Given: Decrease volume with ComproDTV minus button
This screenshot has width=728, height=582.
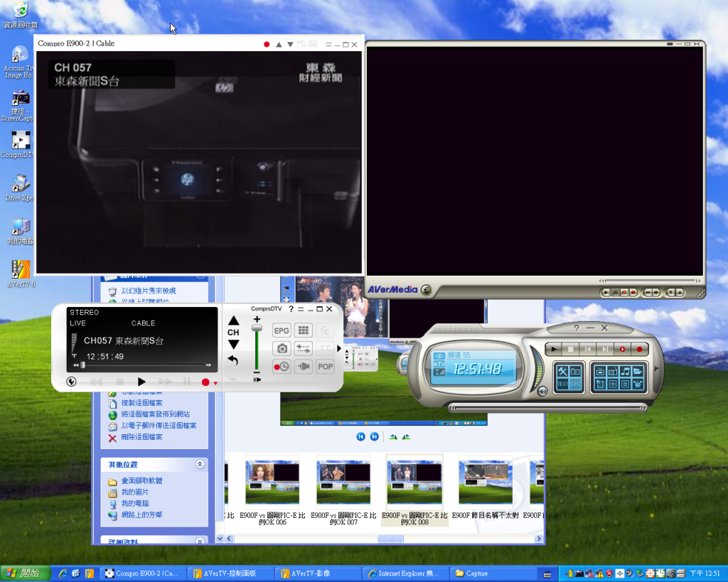Looking at the screenshot, I should [x=257, y=372].
